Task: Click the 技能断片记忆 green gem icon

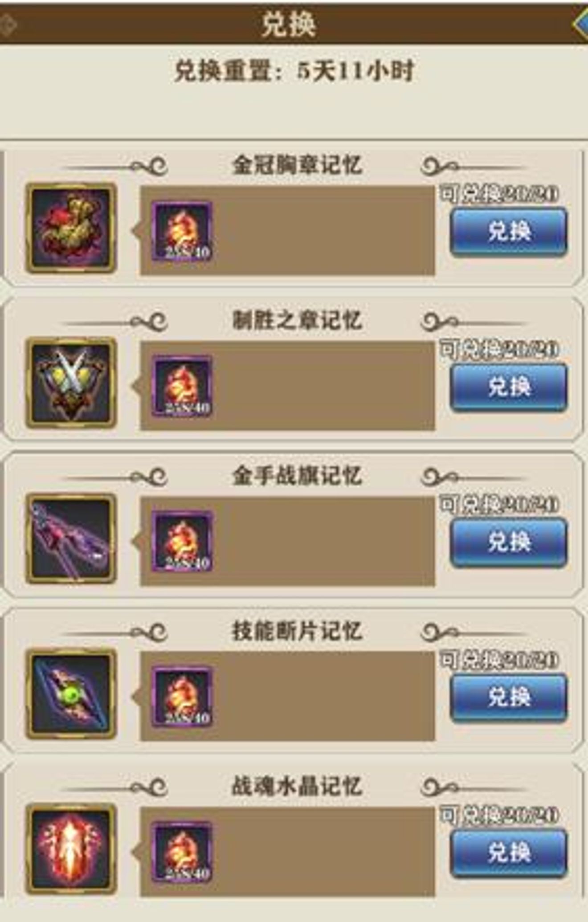Action: click(x=71, y=694)
